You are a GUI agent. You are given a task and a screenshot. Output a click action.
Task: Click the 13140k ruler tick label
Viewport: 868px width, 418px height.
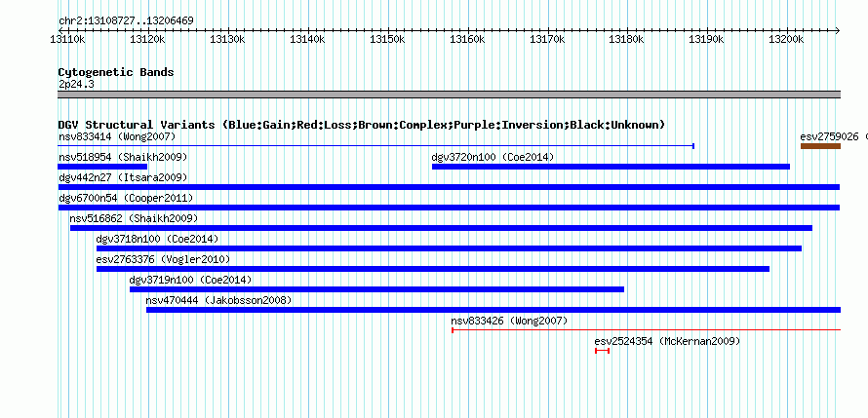click(x=308, y=39)
